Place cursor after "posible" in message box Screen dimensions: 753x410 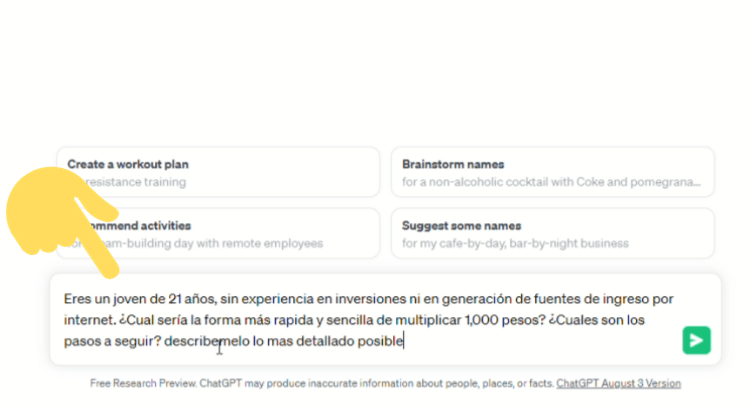(x=404, y=341)
